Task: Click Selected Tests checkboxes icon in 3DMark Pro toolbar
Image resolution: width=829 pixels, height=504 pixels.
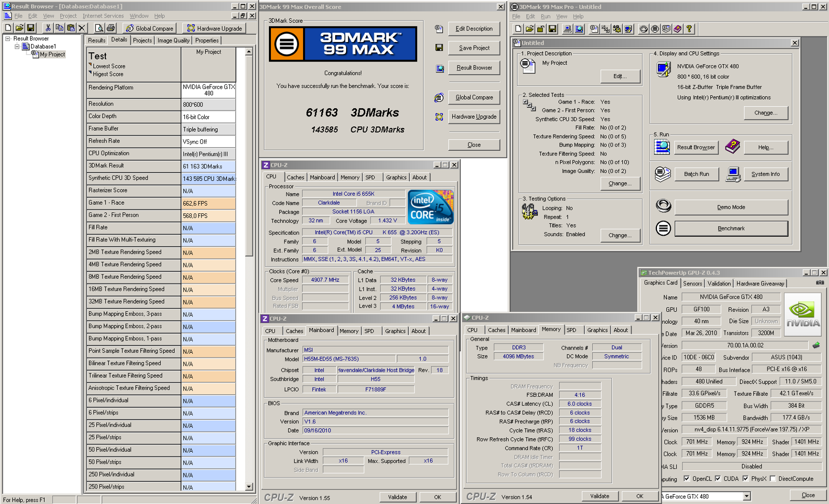Action: [606, 29]
